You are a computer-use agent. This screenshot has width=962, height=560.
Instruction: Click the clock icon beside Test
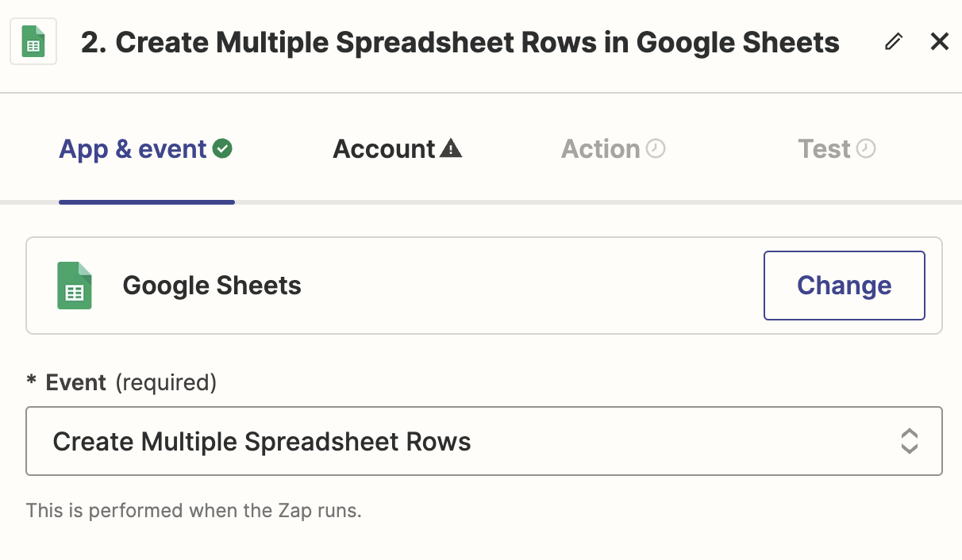coord(866,148)
